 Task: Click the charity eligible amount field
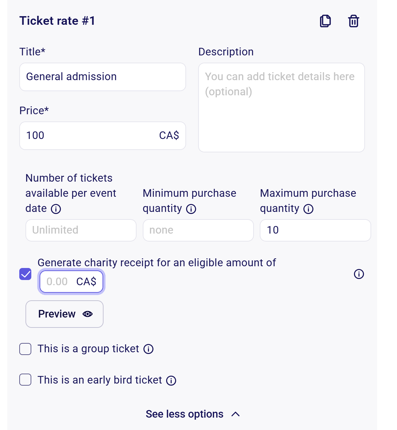(x=71, y=282)
